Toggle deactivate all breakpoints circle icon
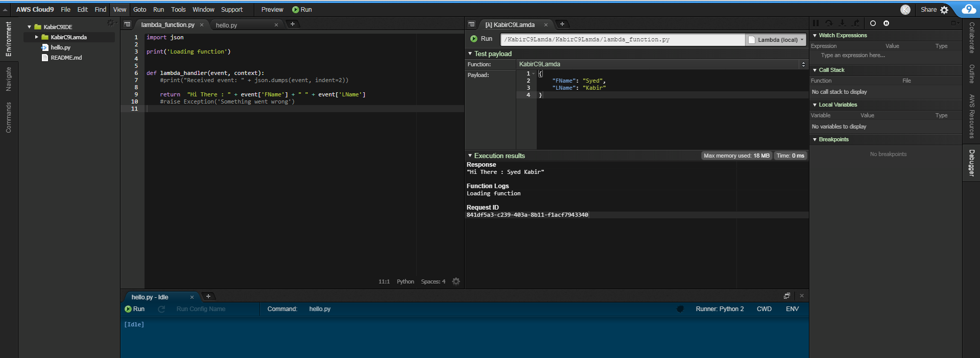The height and width of the screenshot is (358, 980). click(x=873, y=23)
